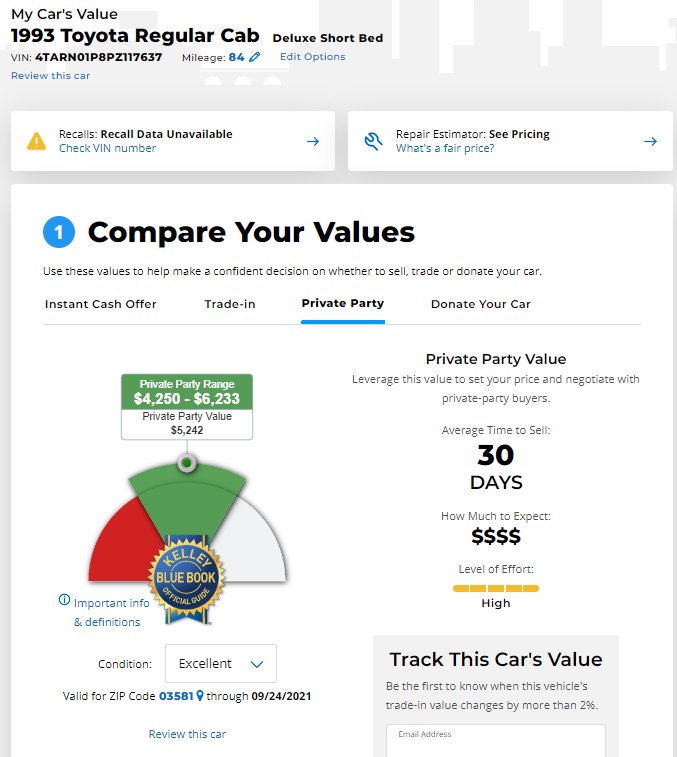This screenshot has width=677, height=757.
Task: Click the arrow in the Repair Estimator card
Action: click(x=650, y=141)
